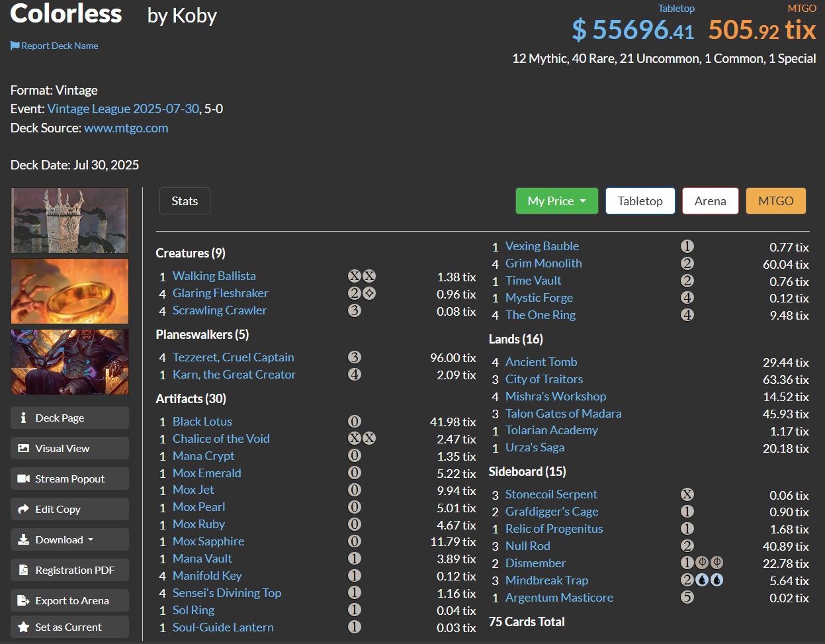Click the download icon on Download button
825x644 pixels.
[24, 540]
